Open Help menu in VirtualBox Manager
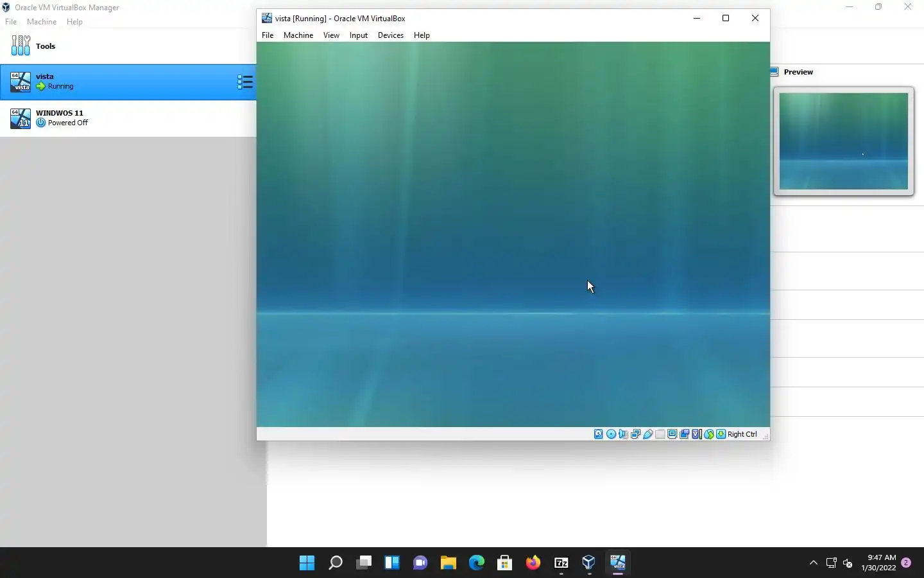The height and width of the screenshot is (578, 924). [74, 21]
